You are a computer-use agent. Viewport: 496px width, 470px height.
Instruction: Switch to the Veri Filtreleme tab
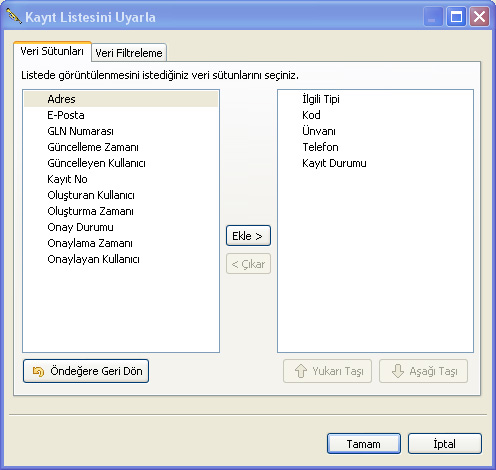click(x=129, y=53)
